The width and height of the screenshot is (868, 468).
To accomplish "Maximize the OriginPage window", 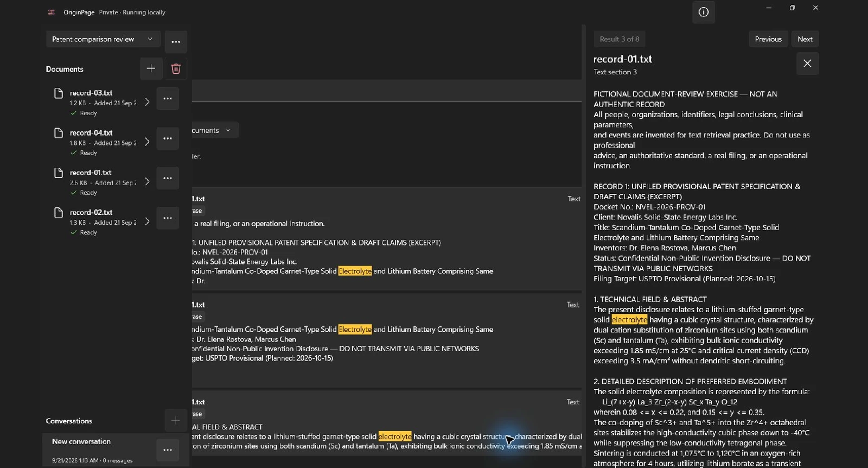I will 792,8.
